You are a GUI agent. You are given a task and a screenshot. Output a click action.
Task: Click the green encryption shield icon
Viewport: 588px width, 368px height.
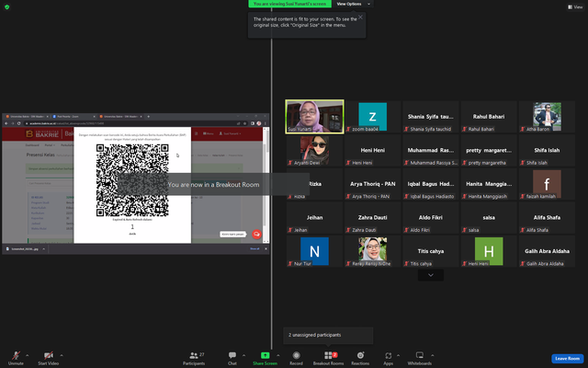point(6,6)
